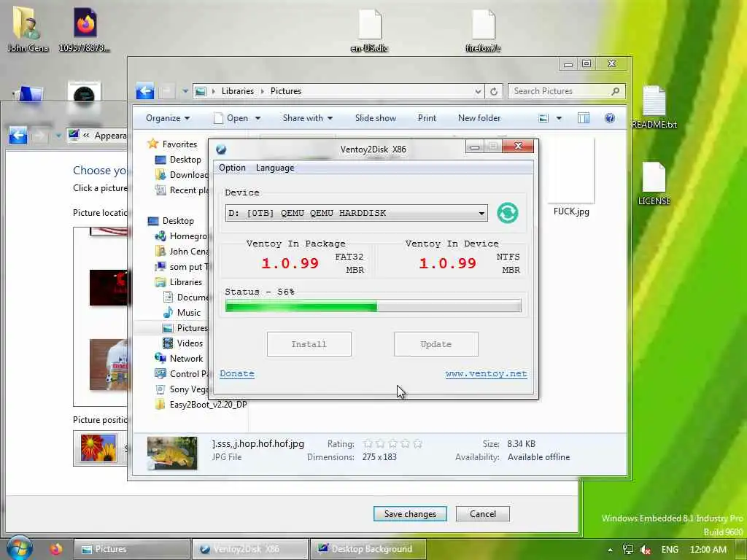Open the Organize menu in Explorer toolbar
The height and width of the screenshot is (560, 747).
[x=168, y=118]
